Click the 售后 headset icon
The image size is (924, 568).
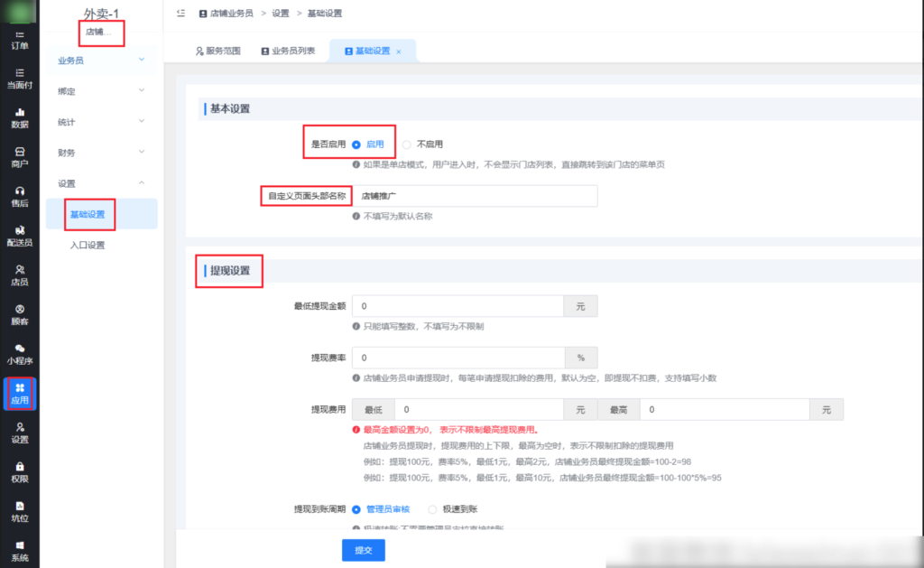[x=18, y=194]
